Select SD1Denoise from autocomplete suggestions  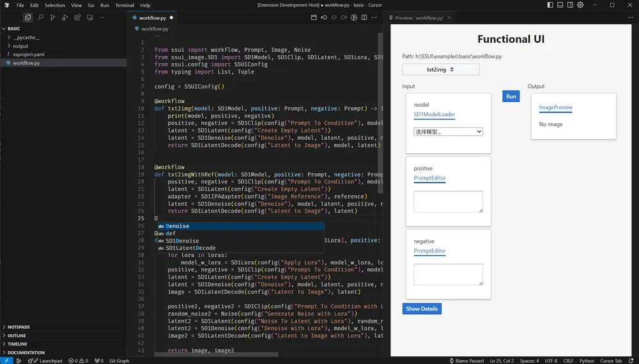point(182,241)
